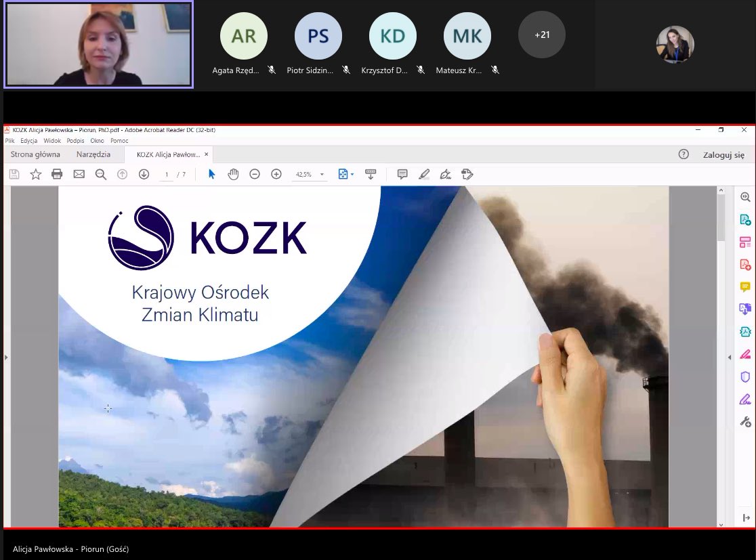The height and width of the screenshot is (560, 756).
Task: Open the Plik menu
Action: click(x=9, y=141)
